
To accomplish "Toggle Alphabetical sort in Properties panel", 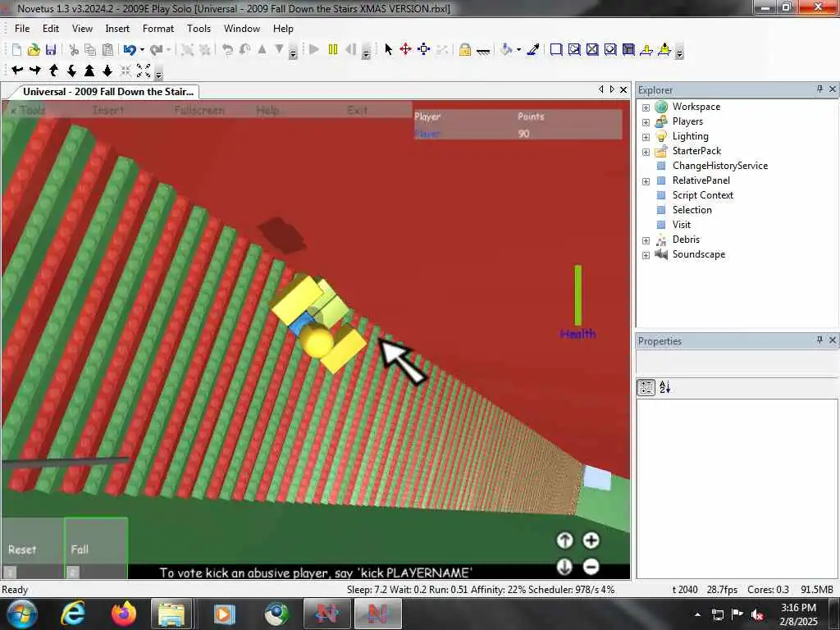I will (x=664, y=387).
